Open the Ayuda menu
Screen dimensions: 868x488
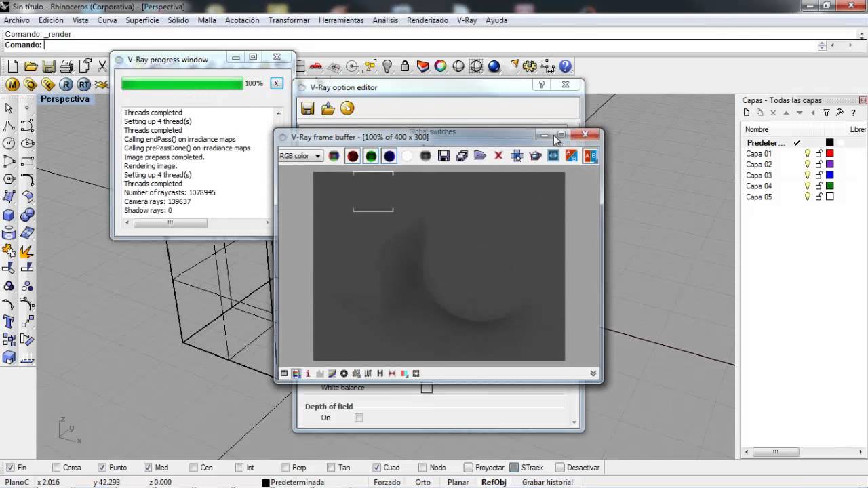pos(496,20)
